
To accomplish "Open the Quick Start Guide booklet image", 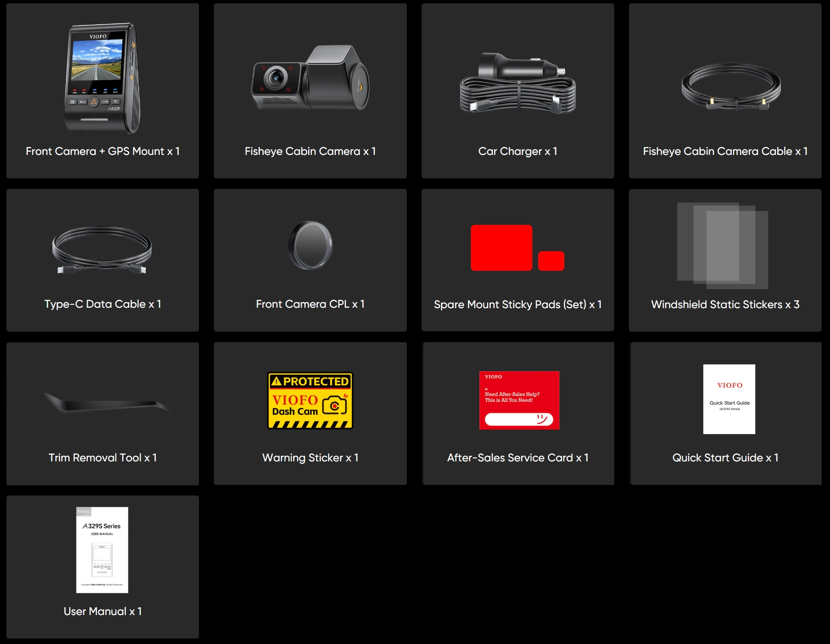I will tap(729, 400).
